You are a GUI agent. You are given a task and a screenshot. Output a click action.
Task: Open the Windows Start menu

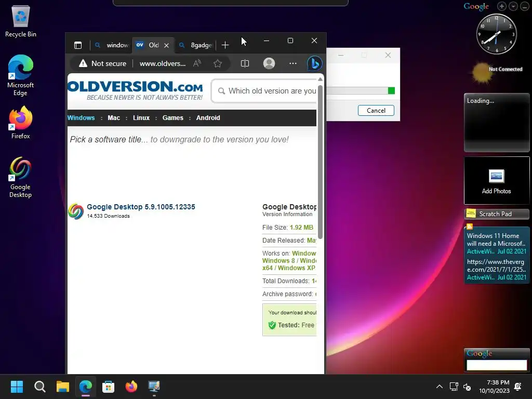coord(17,387)
